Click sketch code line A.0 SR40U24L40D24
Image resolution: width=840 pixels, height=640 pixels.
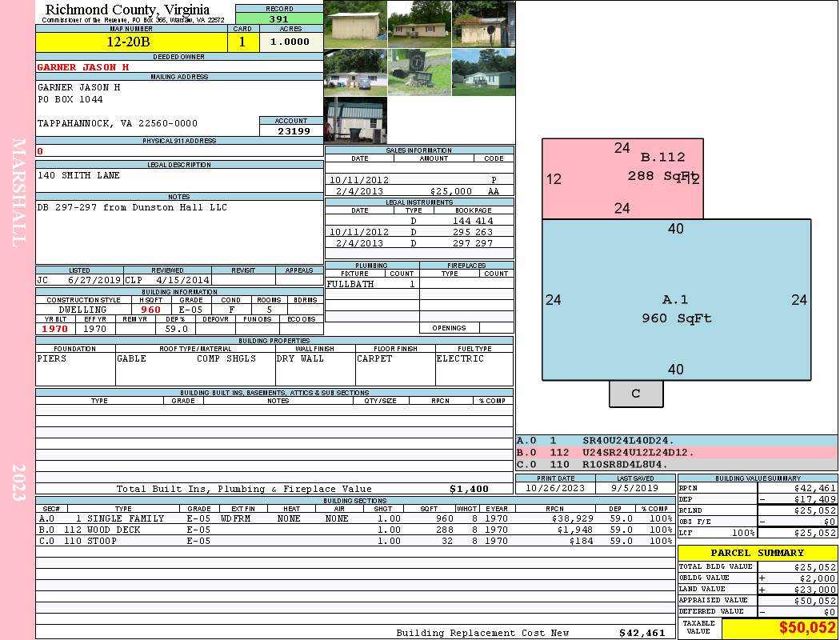click(677, 441)
